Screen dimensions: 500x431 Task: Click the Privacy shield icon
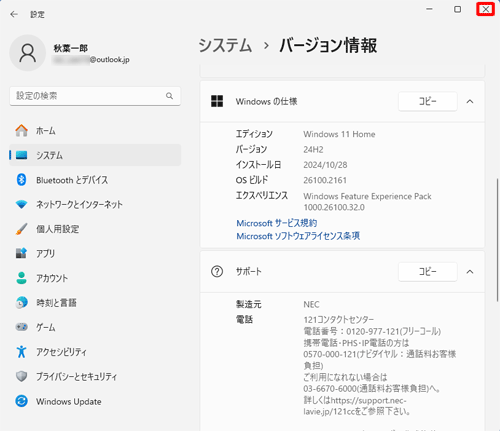tap(22, 377)
